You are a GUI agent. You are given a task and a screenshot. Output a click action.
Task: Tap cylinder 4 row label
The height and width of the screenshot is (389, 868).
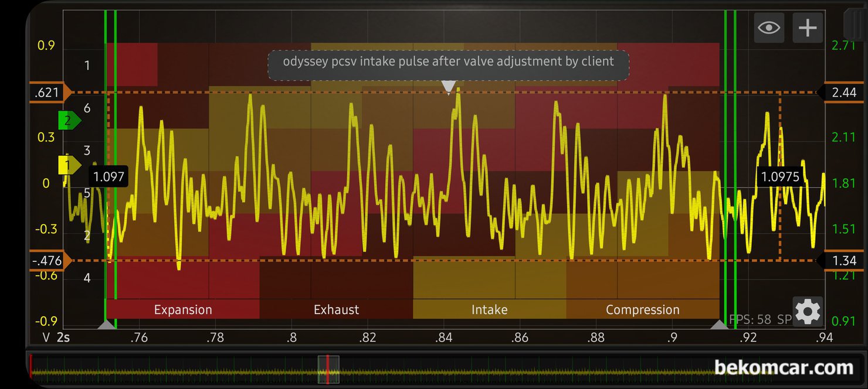[87, 278]
